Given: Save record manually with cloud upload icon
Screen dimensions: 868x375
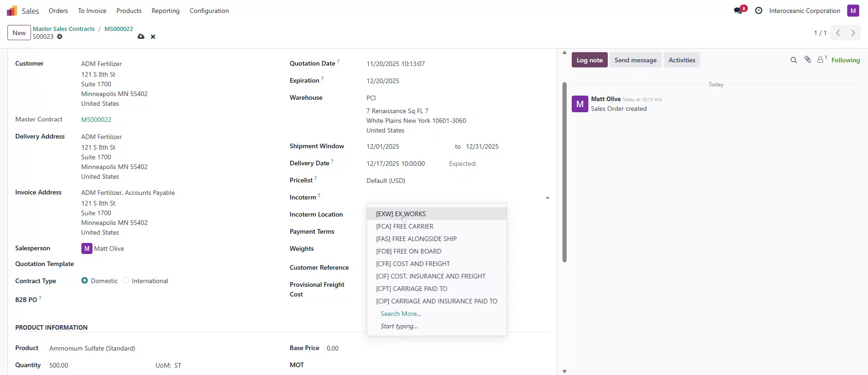Looking at the screenshot, I should click(141, 36).
